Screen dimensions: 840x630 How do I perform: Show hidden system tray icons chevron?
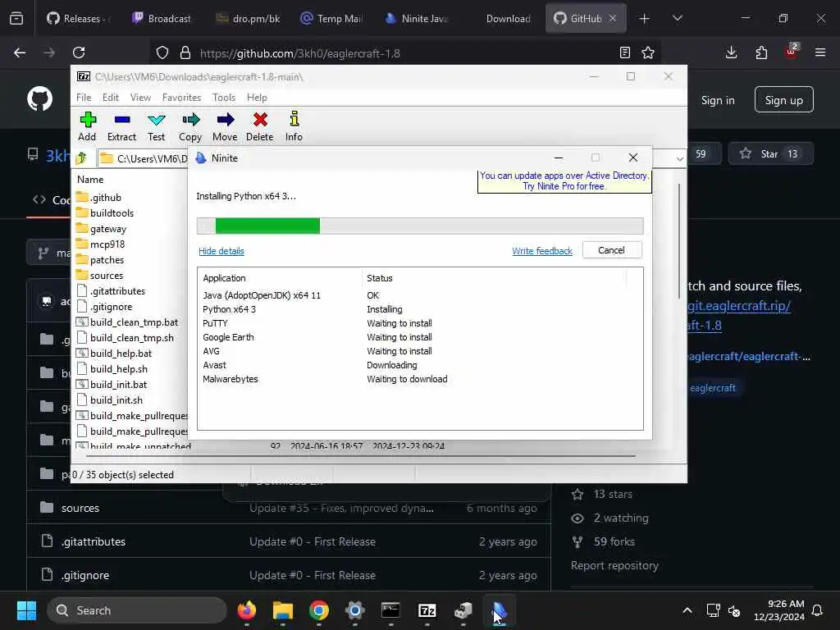coord(687,610)
